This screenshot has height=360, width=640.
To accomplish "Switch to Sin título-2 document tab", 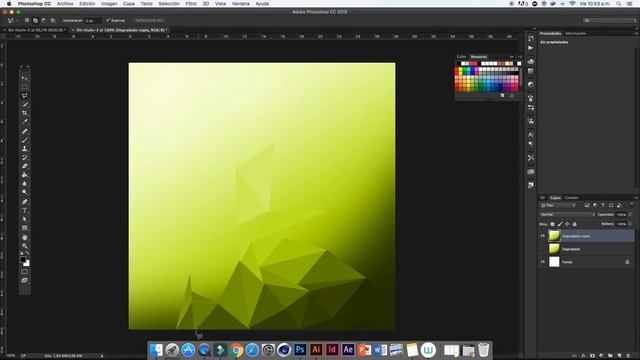I will (36, 30).
